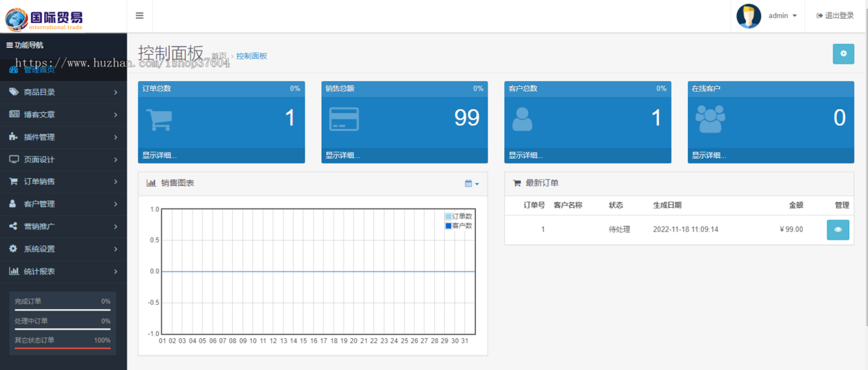Open 客户管理 menu item
The width and height of the screenshot is (868, 370).
[x=64, y=204]
